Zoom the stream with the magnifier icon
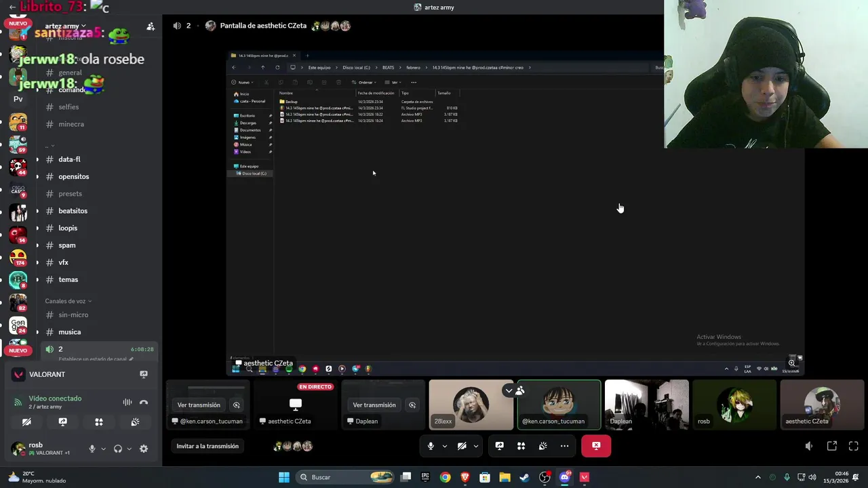The image size is (868, 488). coord(791,363)
